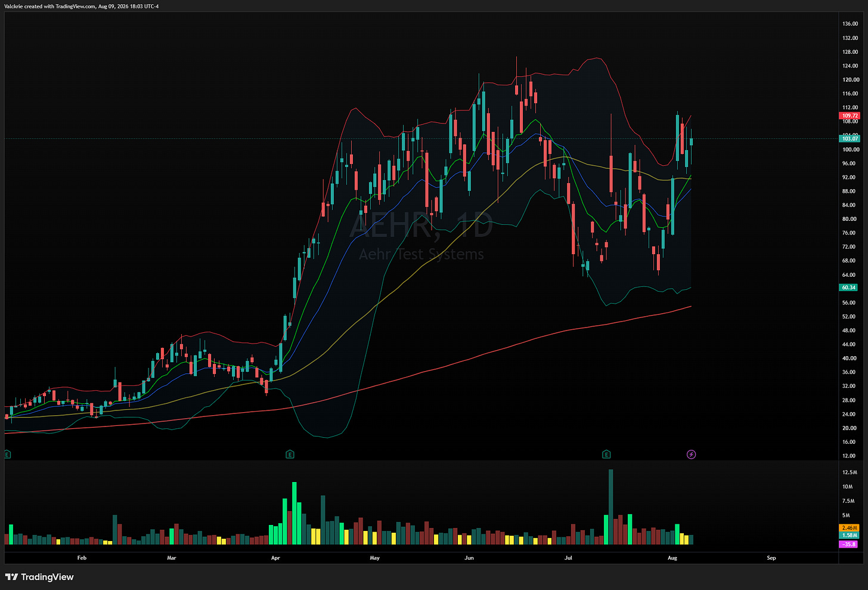Select the 100.00 price scale label

pyautogui.click(x=850, y=150)
